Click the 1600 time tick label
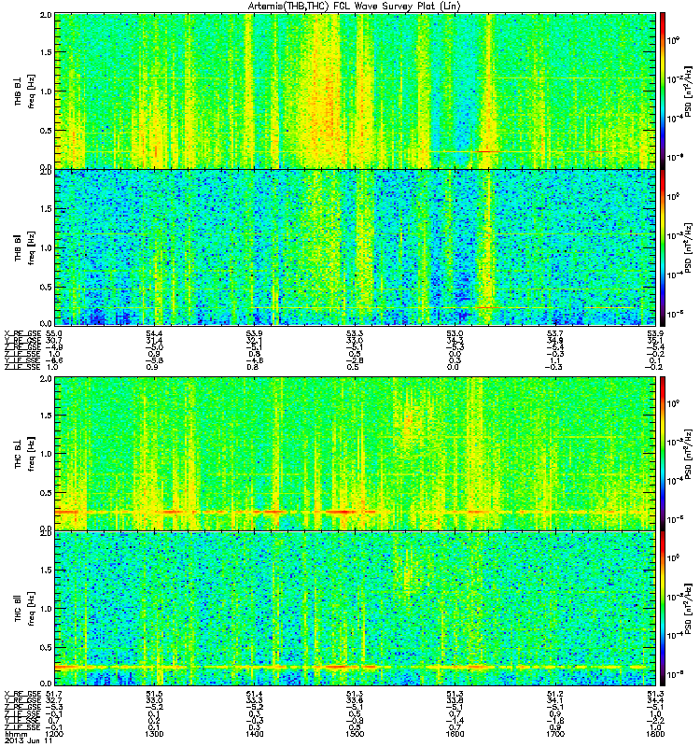The image size is (700, 747). [455, 734]
